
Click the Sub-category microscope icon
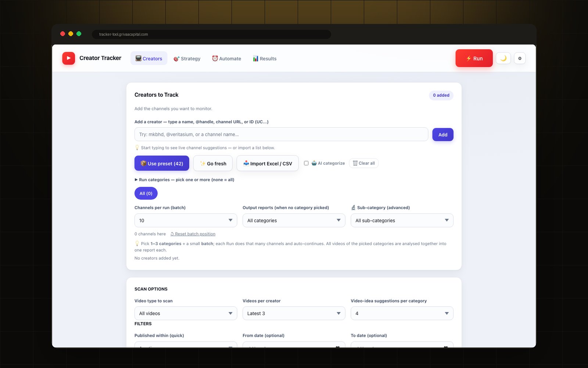point(353,208)
